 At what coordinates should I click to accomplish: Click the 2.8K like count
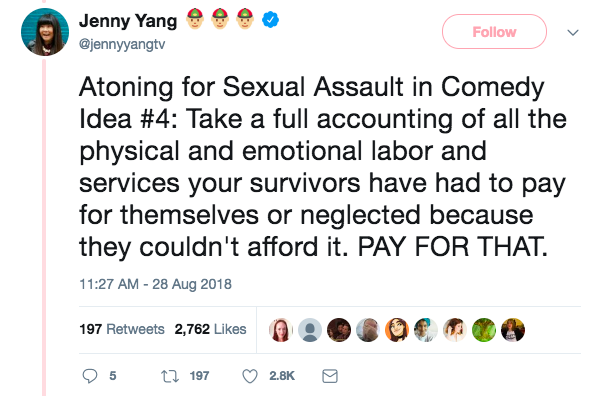click(281, 376)
